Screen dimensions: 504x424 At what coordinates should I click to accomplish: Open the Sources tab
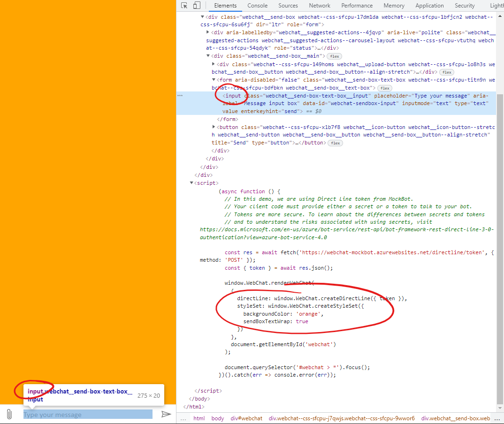pos(288,6)
